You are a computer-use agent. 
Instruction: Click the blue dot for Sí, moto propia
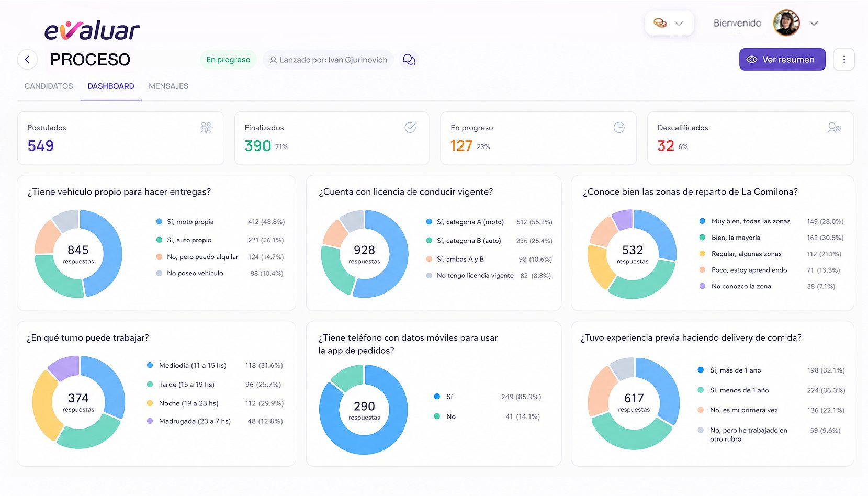click(x=159, y=221)
